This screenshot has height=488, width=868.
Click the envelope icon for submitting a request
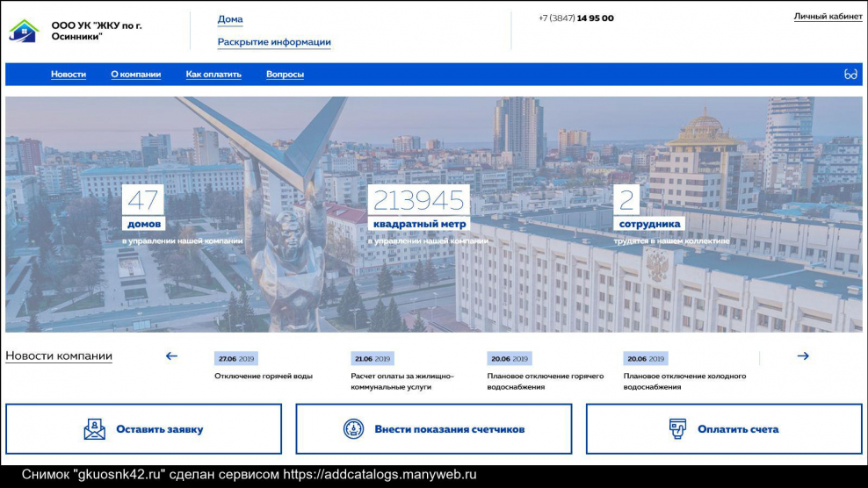pyautogui.click(x=94, y=429)
